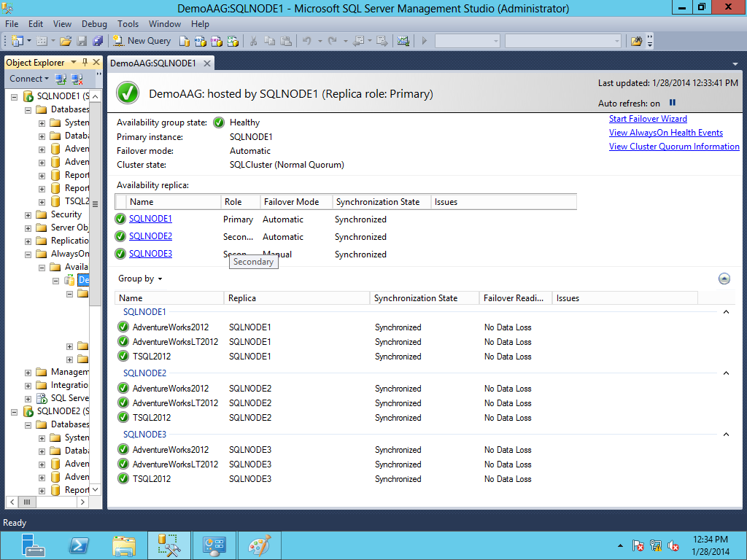The width and height of the screenshot is (747, 560).
Task: Click the Activity Monitor icon
Action: tap(403, 41)
